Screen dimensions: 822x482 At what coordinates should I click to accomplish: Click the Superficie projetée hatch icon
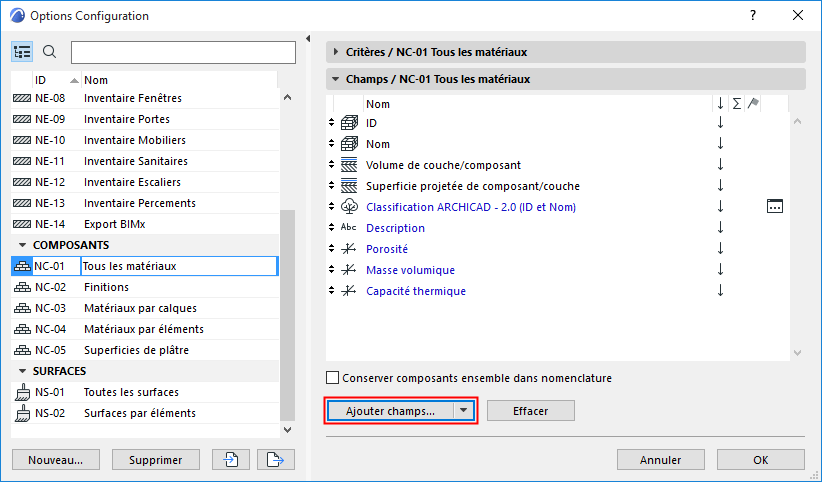pos(349,186)
